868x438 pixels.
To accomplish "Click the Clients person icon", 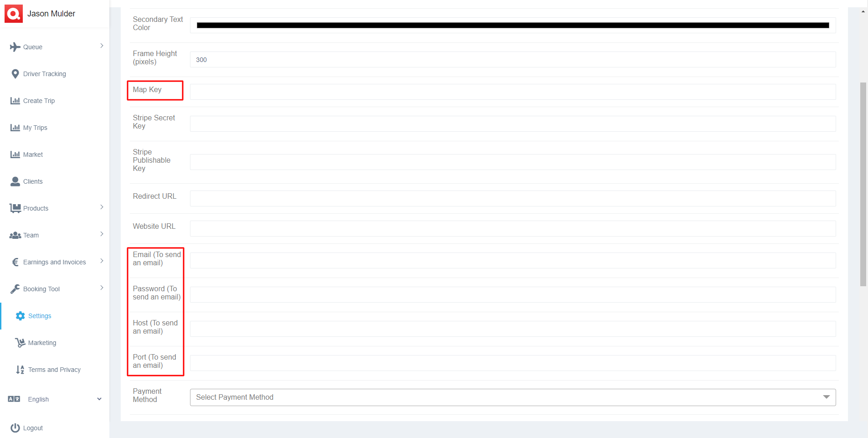I will (x=15, y=181).
